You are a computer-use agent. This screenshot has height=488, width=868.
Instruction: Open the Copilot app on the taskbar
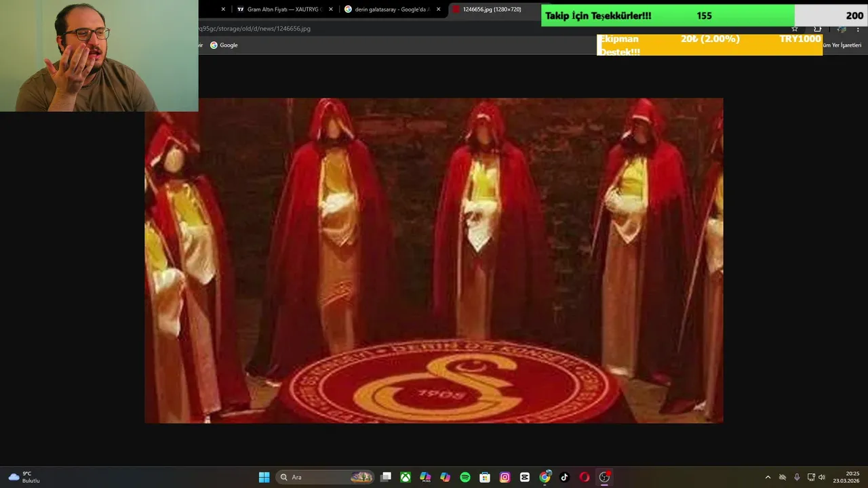click(x=445, y=477)
